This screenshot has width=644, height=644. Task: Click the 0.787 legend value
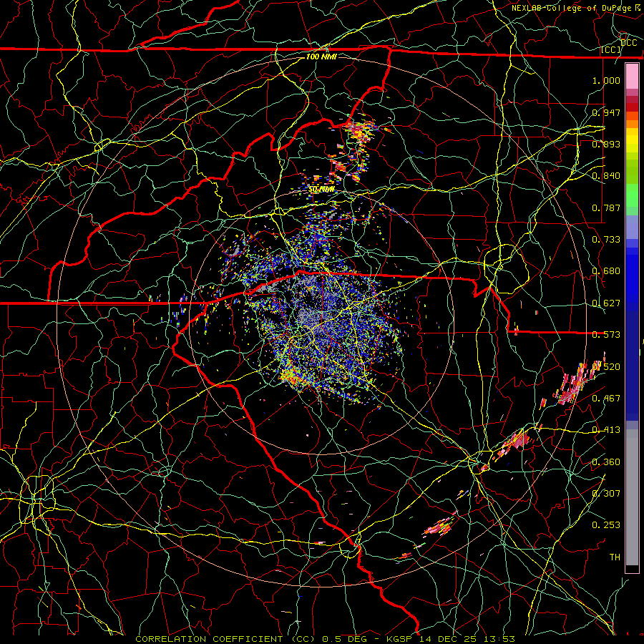[606, 208]
